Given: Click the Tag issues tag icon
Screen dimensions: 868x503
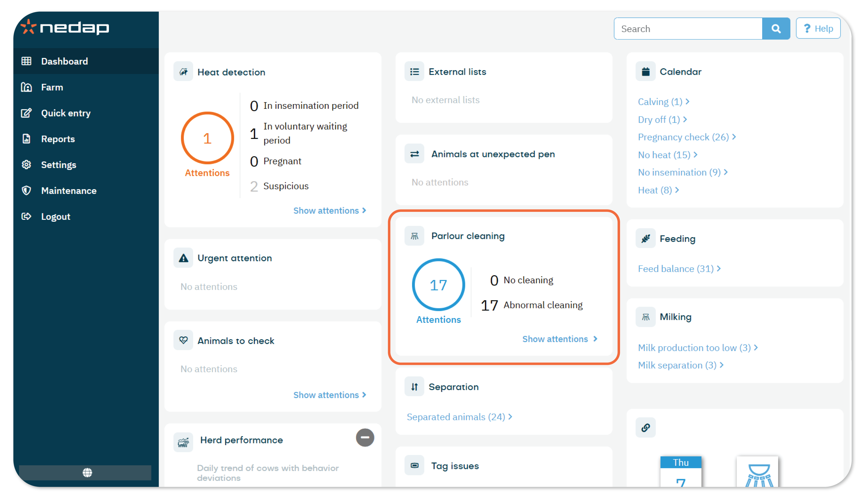Looking at the screenshot, I should 414,466.
